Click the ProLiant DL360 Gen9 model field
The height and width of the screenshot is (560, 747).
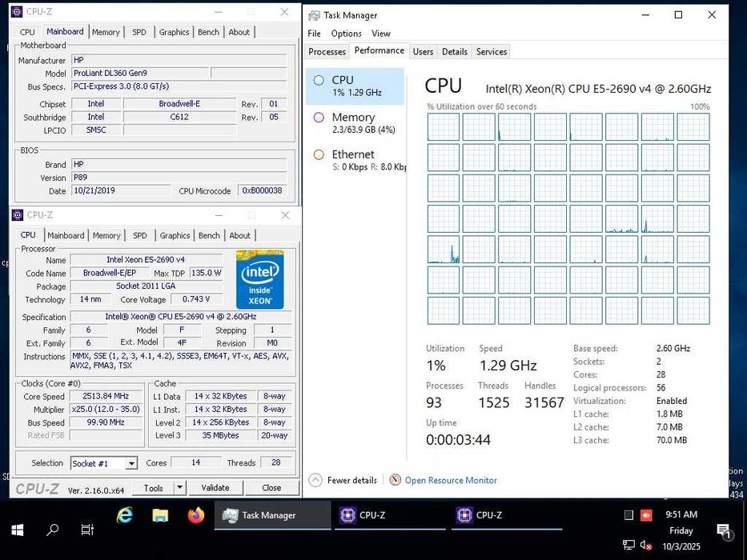[141, 74]
